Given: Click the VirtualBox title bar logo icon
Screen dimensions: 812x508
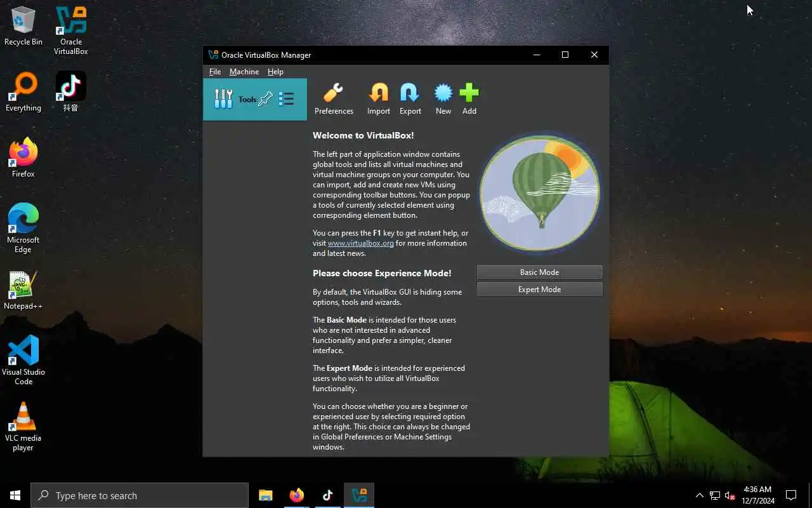Looking at the screenshot, I should 213,55.
